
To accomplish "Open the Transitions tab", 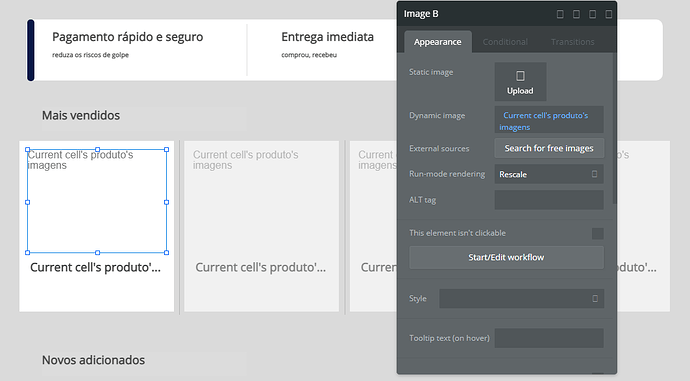I will pos(573,42).
